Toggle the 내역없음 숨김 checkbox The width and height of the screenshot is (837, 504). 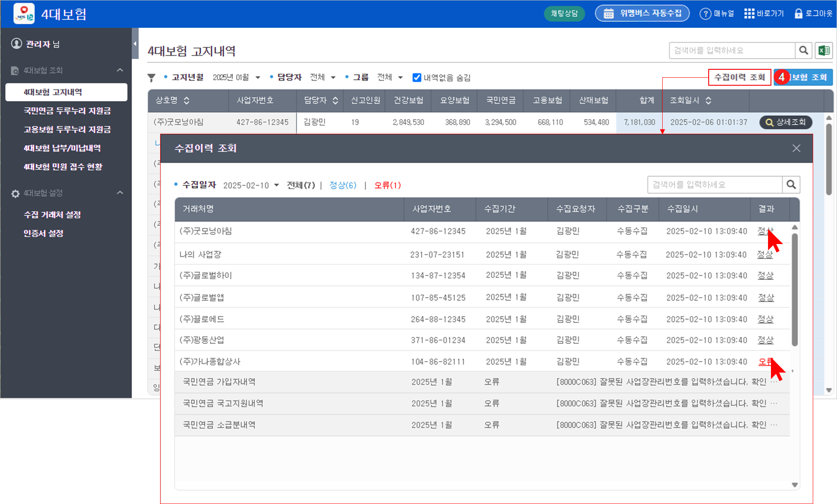click(x=416, y=78)
